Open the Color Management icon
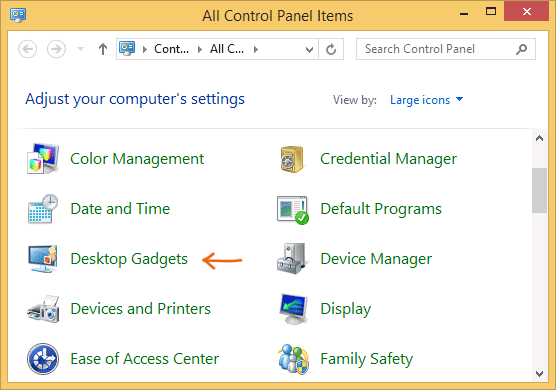 coord(43,158)
